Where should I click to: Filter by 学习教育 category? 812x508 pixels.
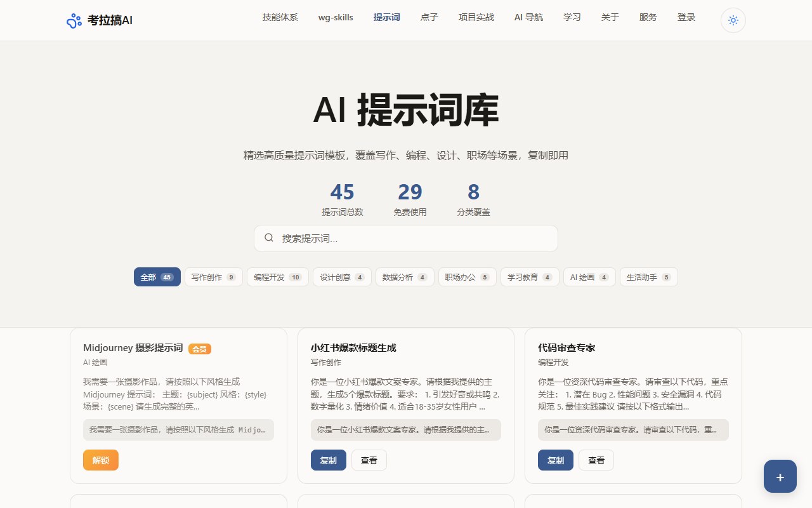click(x=530, y=277)
